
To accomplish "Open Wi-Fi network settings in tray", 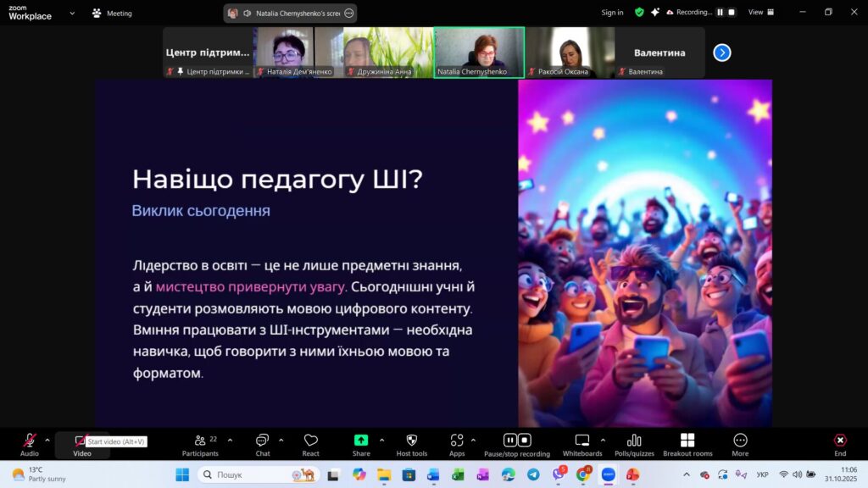I will [783, 474].
